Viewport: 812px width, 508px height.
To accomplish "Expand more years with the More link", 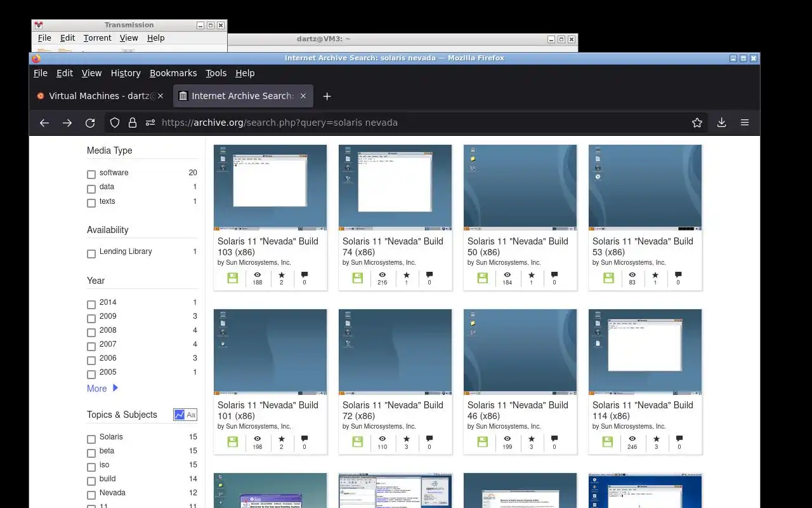I will pos(102,388).
